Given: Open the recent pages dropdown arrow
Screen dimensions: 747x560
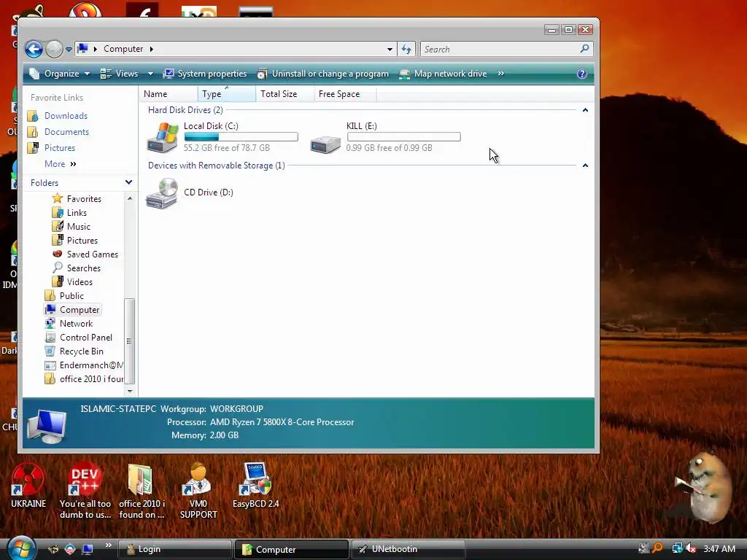Looking at the screenshot, I should 69,50.
